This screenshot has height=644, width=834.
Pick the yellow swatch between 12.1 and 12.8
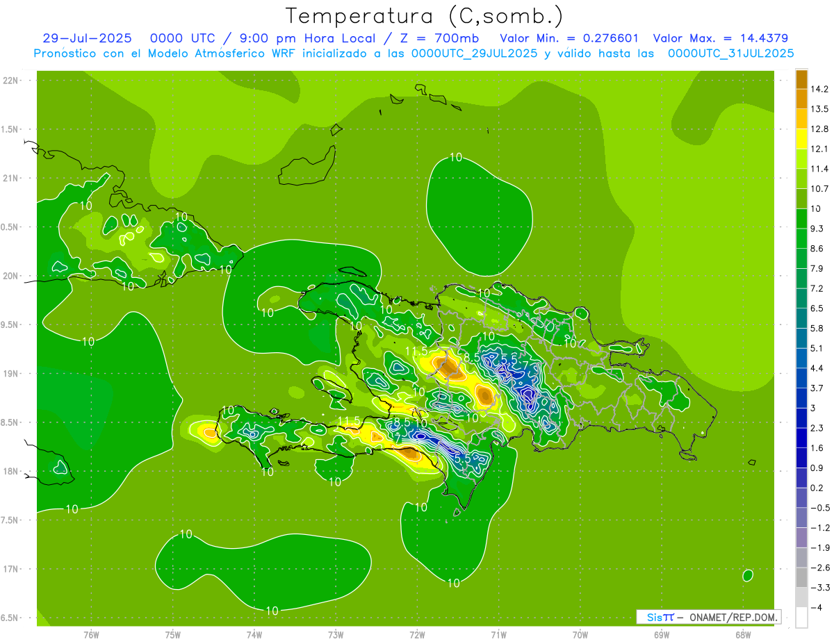(x=801, y=139)
